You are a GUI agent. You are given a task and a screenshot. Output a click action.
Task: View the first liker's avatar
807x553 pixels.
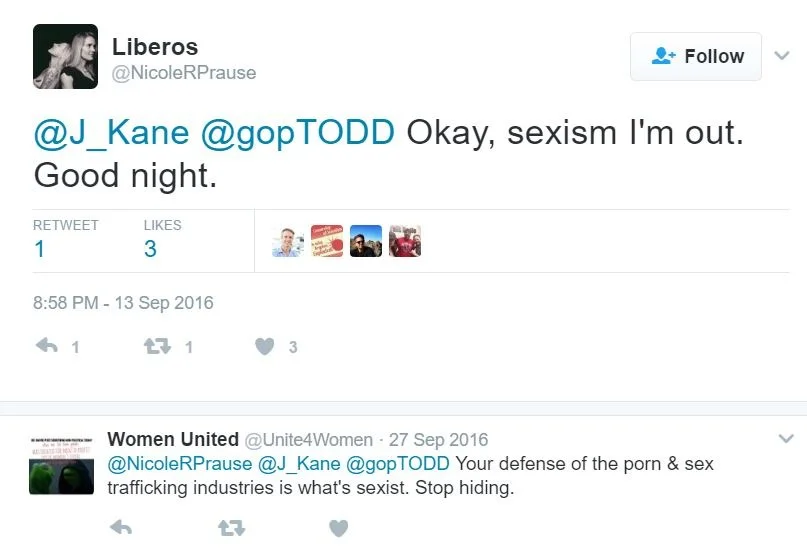coord(287,241)
